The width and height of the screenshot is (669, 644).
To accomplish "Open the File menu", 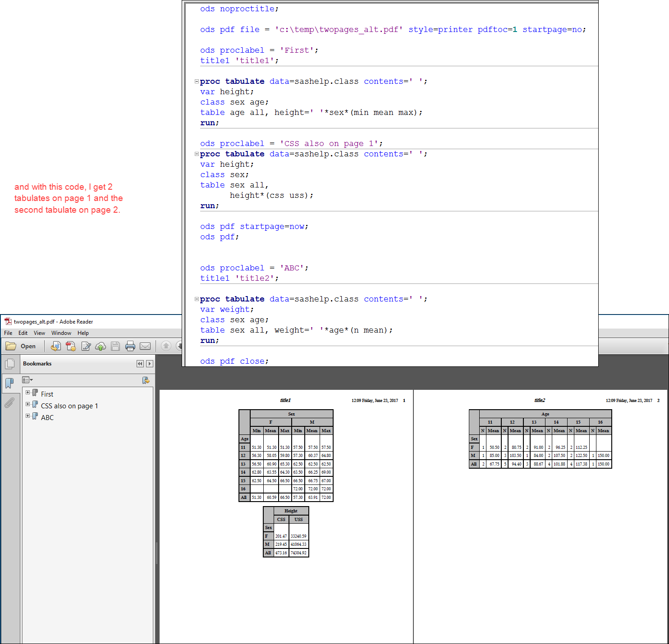I will pos(8,333).
